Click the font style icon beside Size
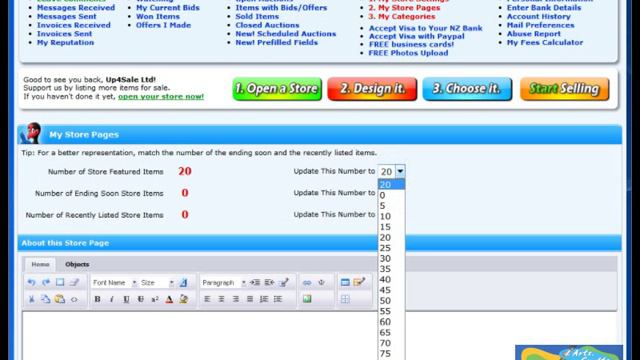Image resolution: width=640 pixels, height=360 pixels. 183,282
